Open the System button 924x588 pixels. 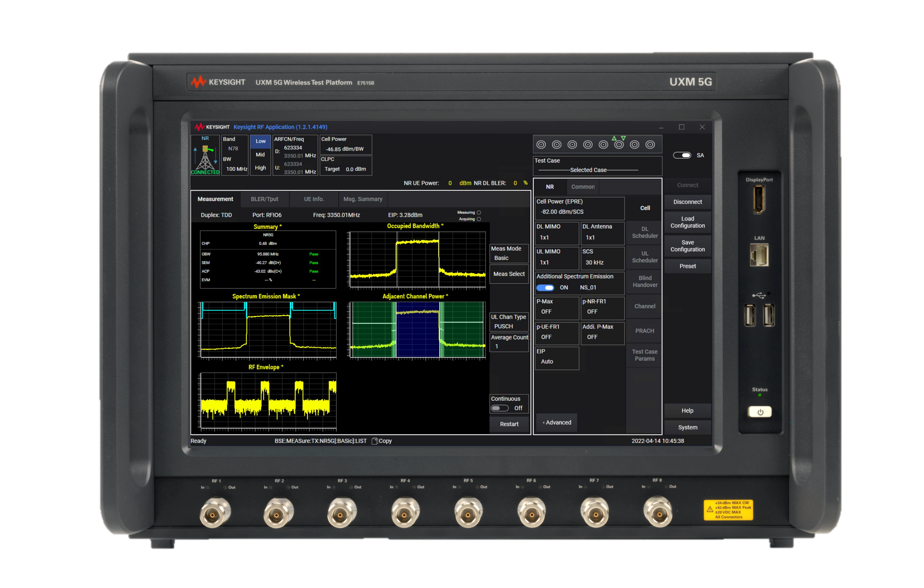[x=687, y=428]
